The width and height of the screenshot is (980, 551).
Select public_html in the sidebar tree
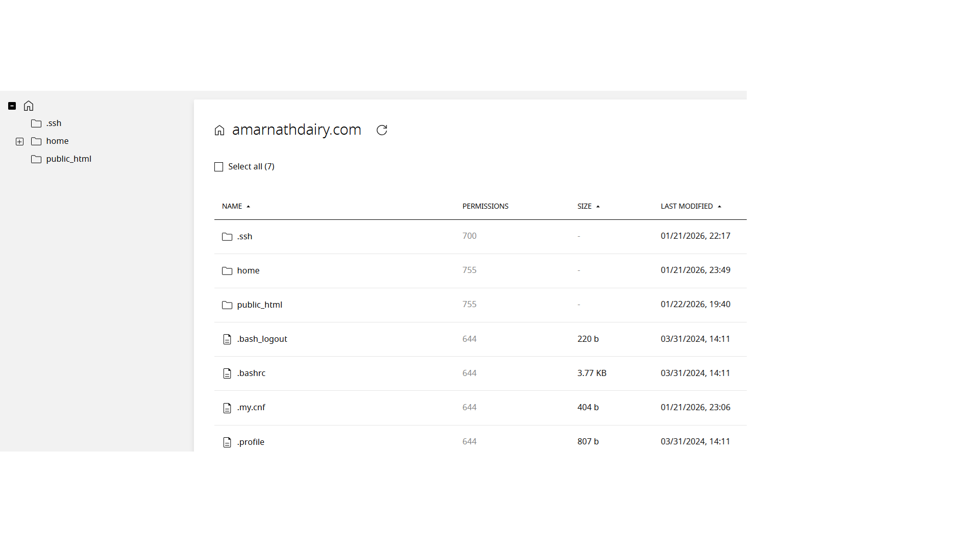coord(68,159)
